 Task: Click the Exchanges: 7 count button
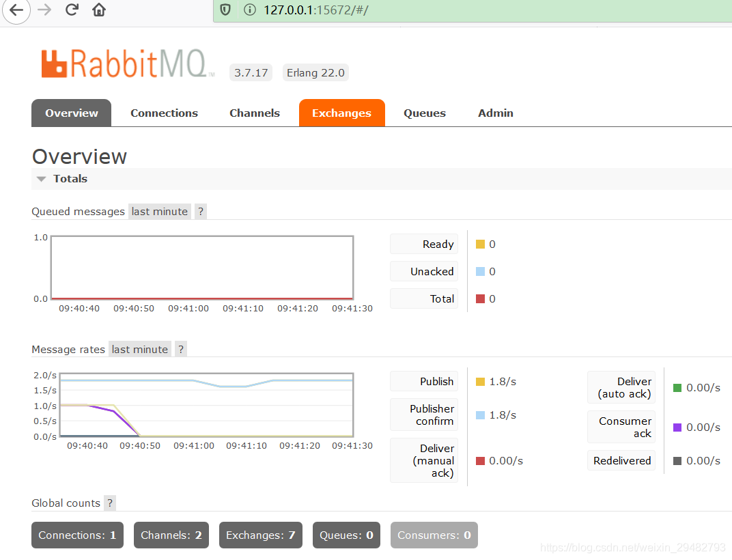click(260, 535)
